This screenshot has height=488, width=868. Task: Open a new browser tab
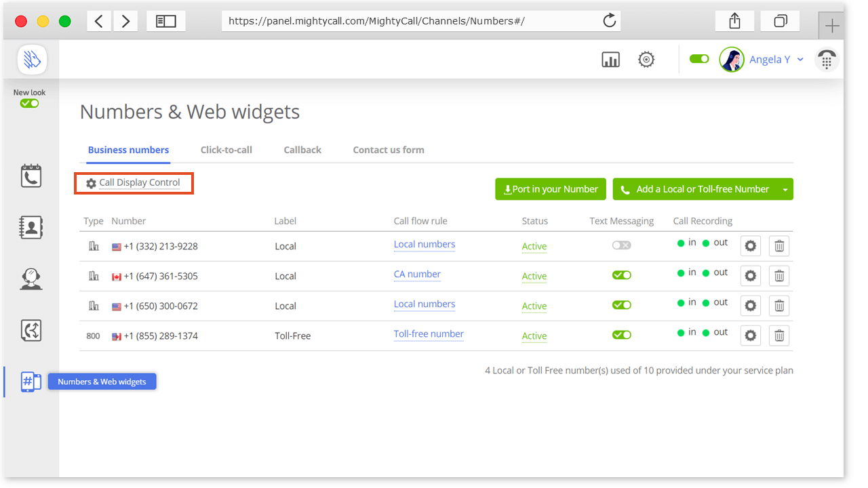(831, 26)
